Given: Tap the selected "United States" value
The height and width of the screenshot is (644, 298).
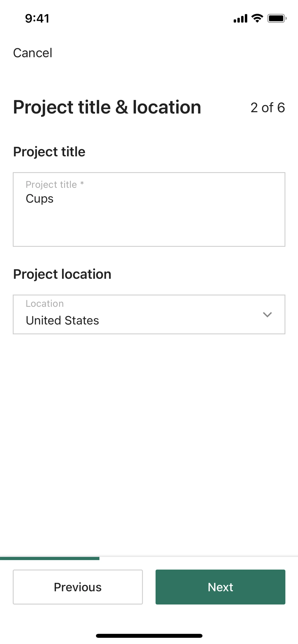Looking at the screenshot, I should point(62,321).
